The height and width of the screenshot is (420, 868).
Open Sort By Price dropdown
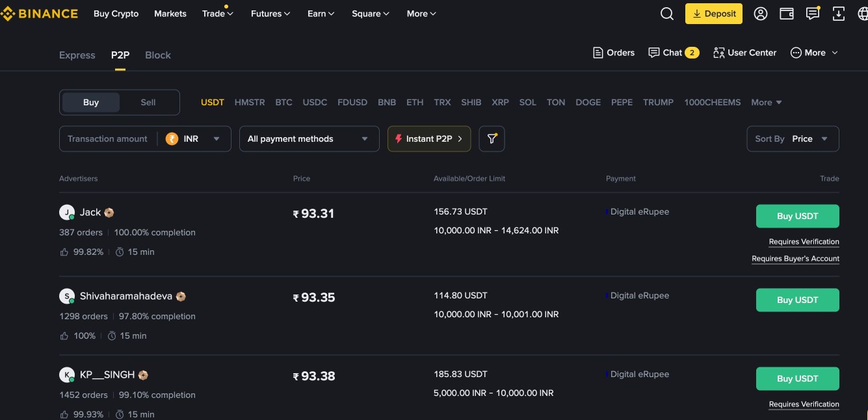pos(793,138)
